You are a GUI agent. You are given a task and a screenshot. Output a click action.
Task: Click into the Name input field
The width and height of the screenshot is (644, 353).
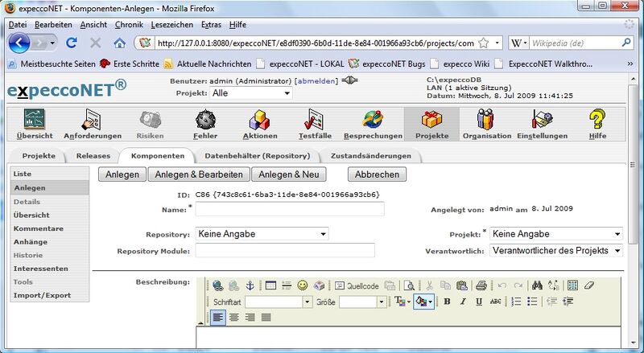point(290,209)
